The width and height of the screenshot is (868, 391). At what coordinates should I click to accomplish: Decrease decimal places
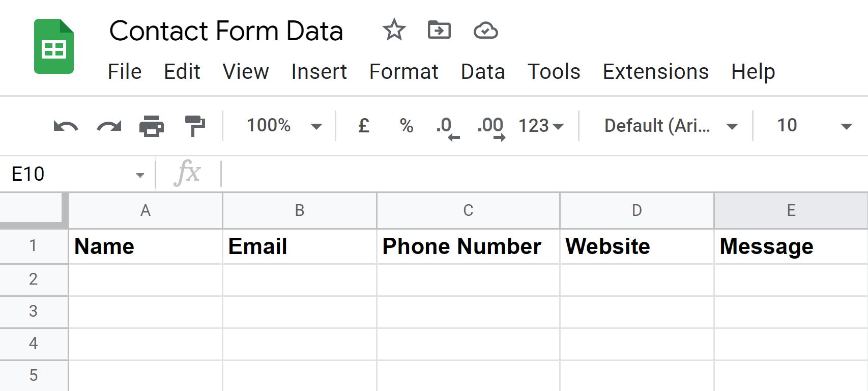[x=446, y=126]
